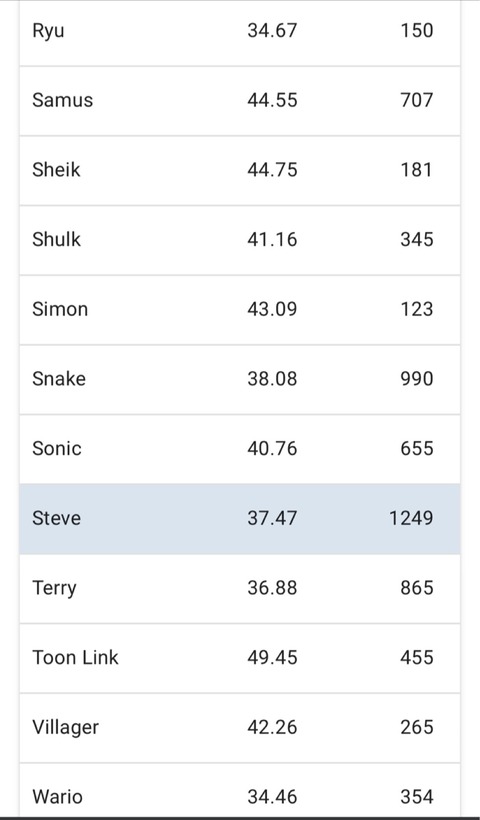Click Sonic's 655 count value

coord(417,449)
